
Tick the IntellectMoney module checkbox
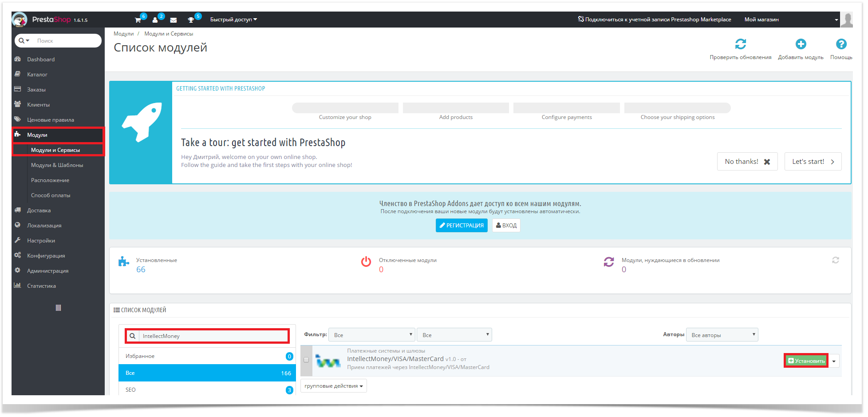306,360
